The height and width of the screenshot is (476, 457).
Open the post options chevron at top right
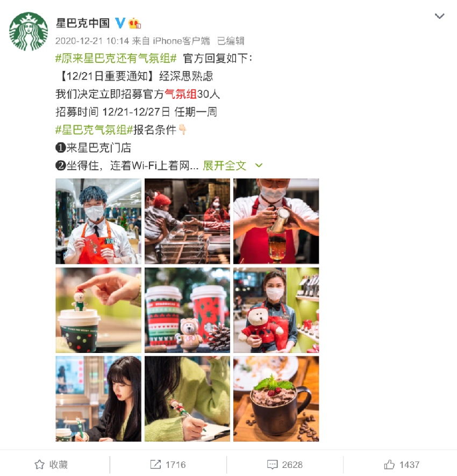click(439, 16)
